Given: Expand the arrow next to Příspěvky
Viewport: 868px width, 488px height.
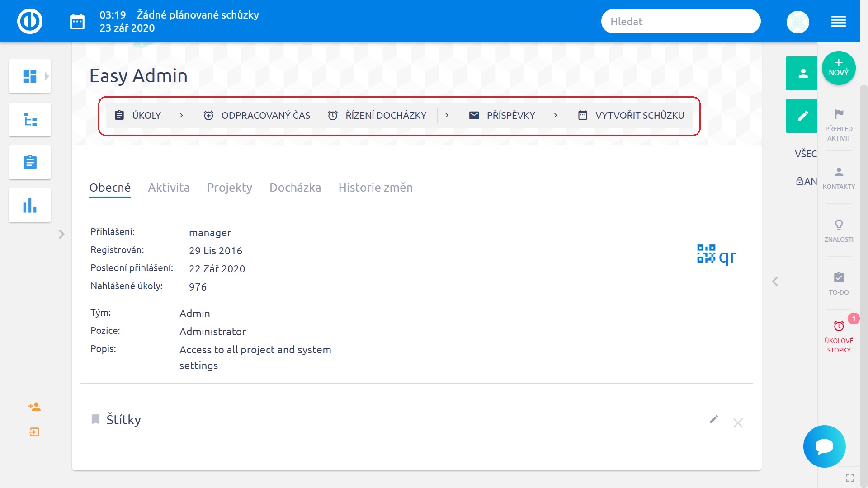Looking at the screenshot, I should (x=555, y=116).
